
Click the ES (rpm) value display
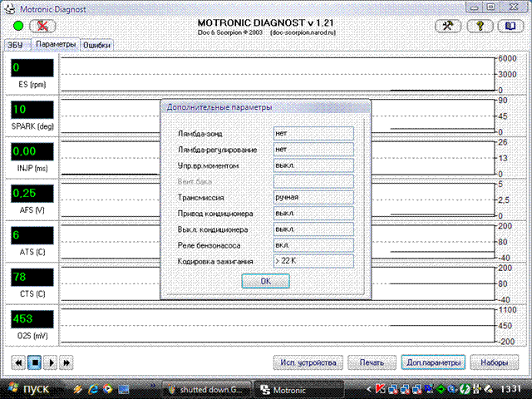point(32,68)
